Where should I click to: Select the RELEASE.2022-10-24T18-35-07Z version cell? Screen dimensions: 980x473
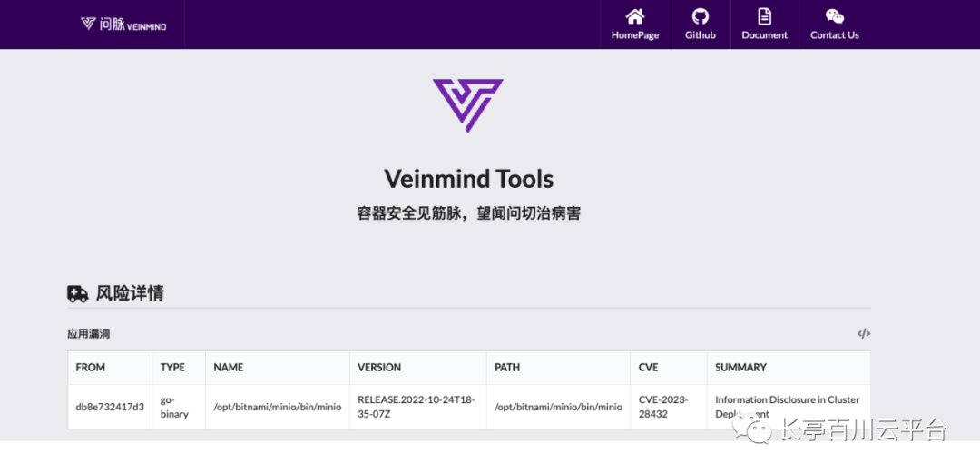pyautogui.click(x=418, y=407)
